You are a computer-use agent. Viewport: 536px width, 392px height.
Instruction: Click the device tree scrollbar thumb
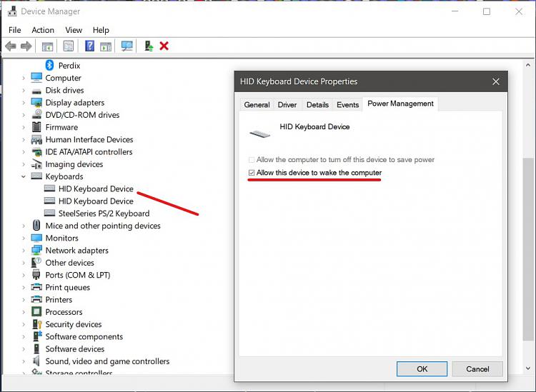(528, 249)
